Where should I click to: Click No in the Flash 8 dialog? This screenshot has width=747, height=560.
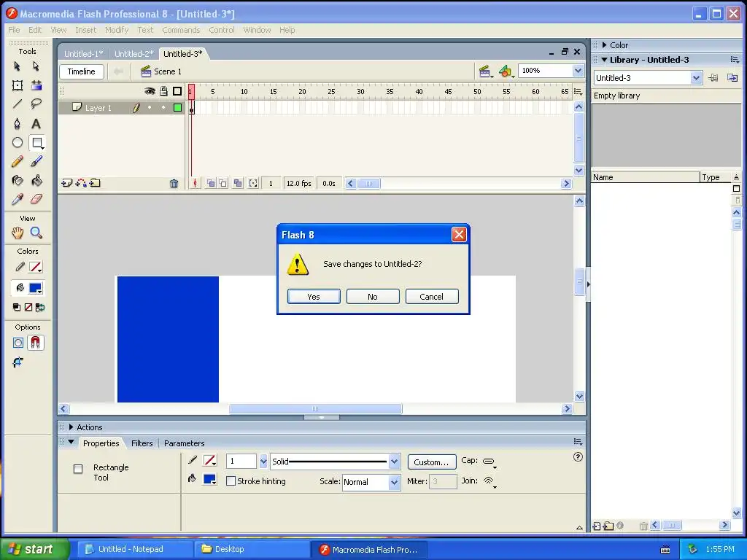[x=373, y=297]
